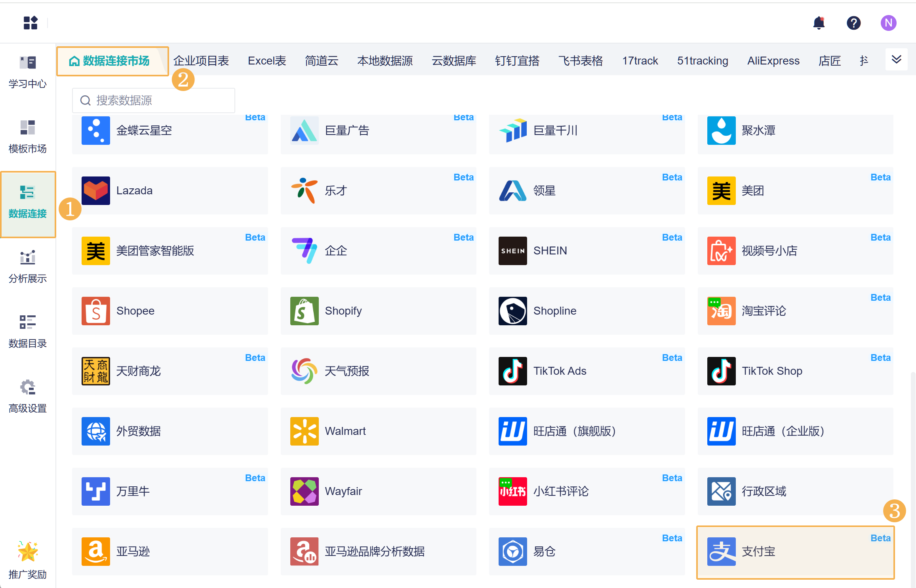The width and height of the screenshot is (916, 588).
Task: Select the 支付宝 data source card
Action: (795, 552)
